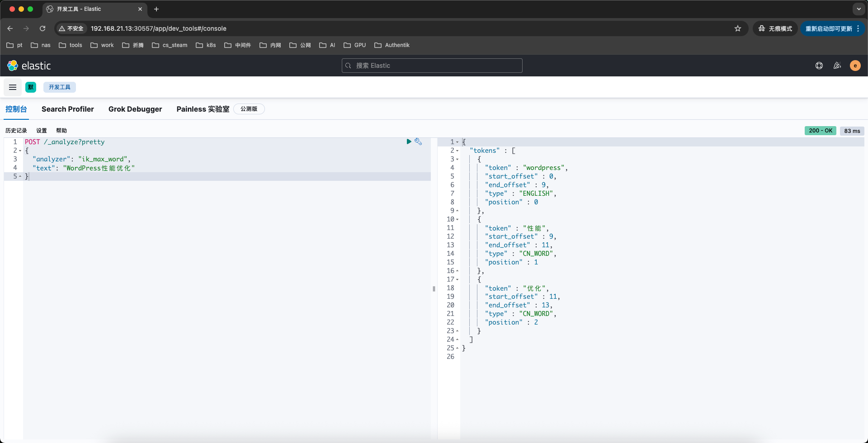Viewport: 868px width, 443px height.
Task: Open the wrench actions menu in editor
Action: (x=418, y=141)
